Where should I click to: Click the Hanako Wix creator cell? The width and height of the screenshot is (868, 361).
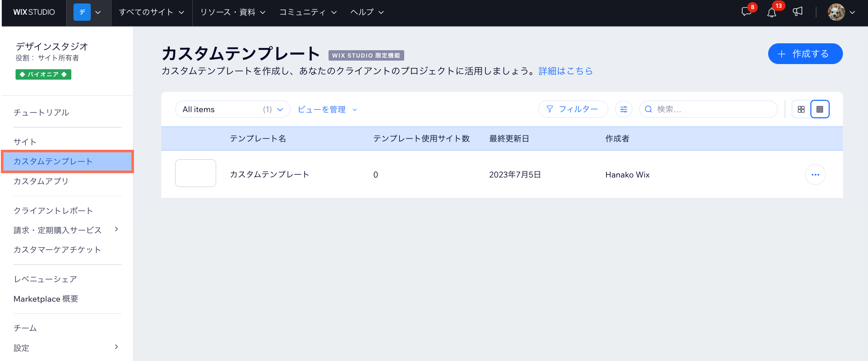click(627, 174)
